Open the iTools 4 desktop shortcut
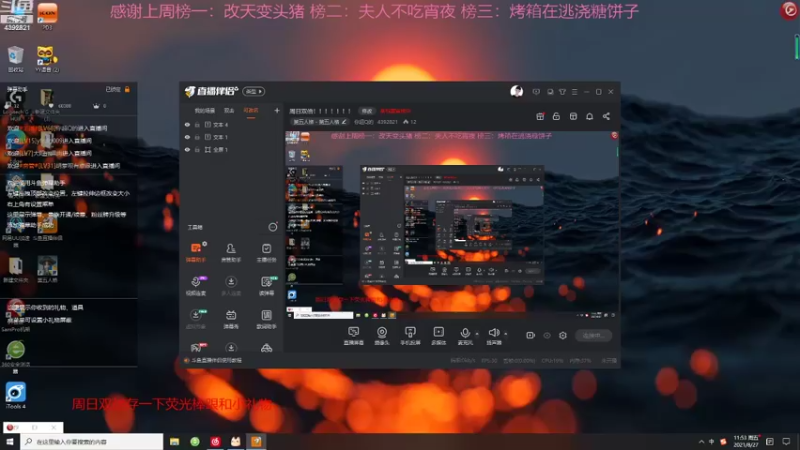 click(x=15, y=396)
